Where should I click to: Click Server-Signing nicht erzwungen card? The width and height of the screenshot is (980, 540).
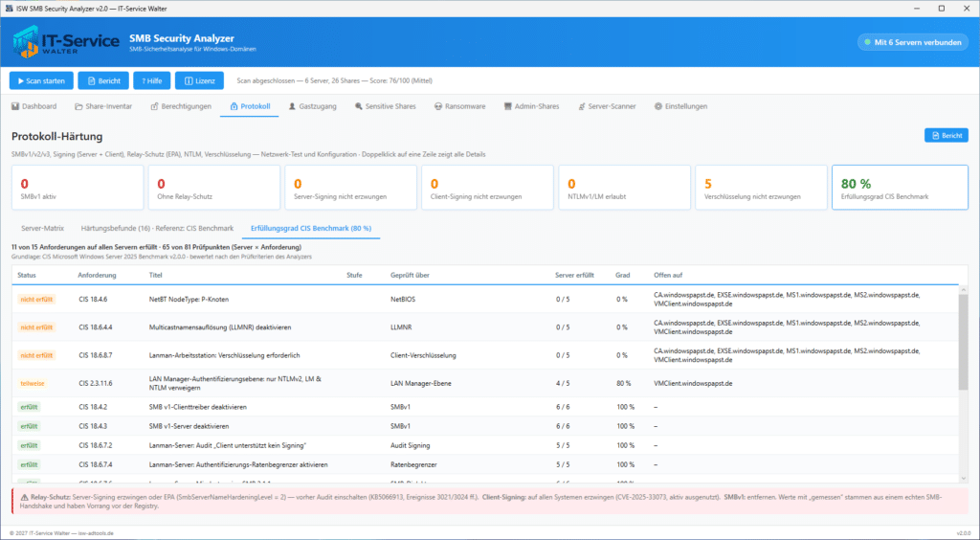pyautogui.click(x=350, y=188)
